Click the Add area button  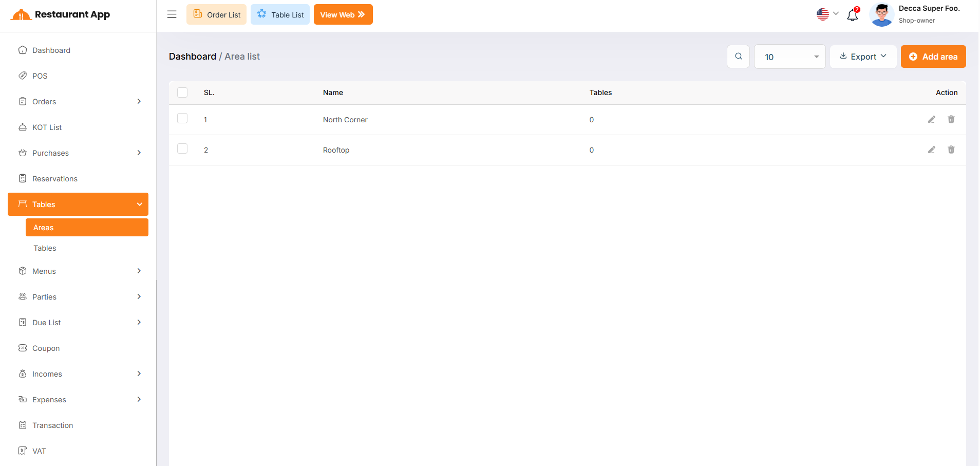[x=933, y=57]
